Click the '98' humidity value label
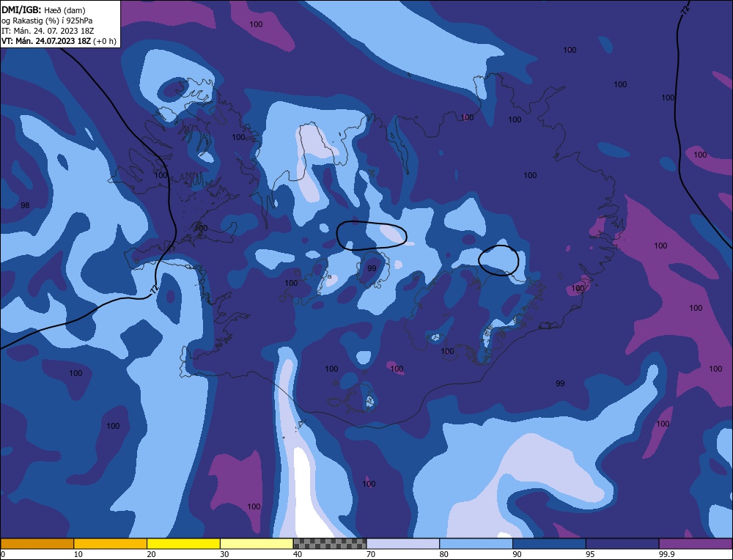Image resolution: width=733 pixels, height=560 pixels. point(25,205)
